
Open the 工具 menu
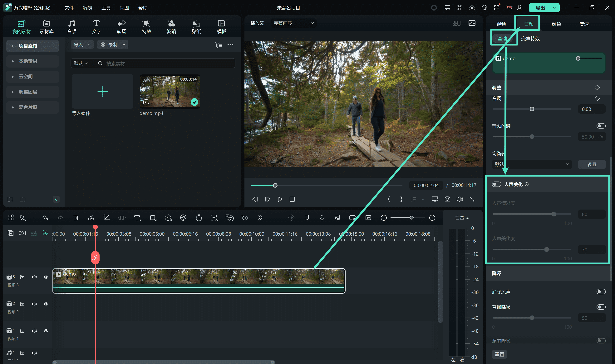(x=106, y=8)
